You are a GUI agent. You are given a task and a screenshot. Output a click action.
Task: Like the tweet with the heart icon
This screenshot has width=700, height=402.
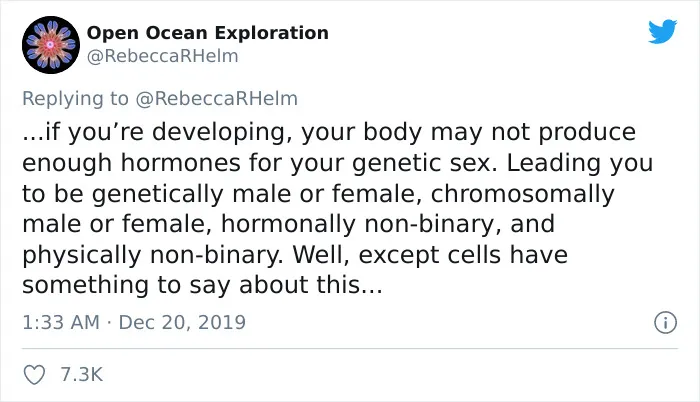pyautogui.click(x=34, y=374)
